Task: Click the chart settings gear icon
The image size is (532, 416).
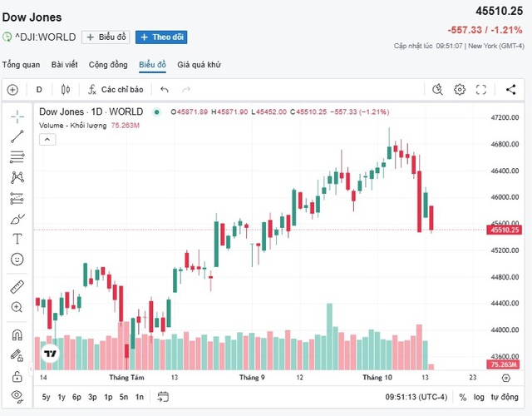Action: (x=460, y=90)
